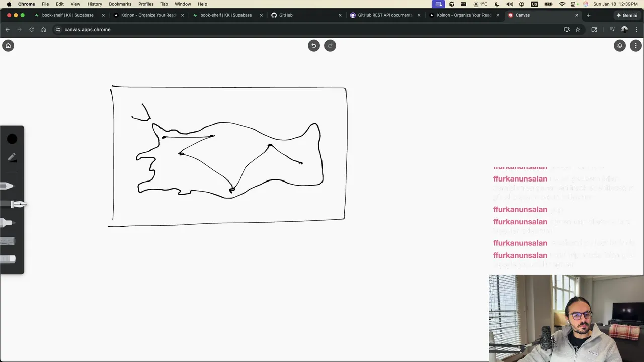This screenshot has height=362, width=644.
Task: Reload the Canvas page
Action: (31, 30)
